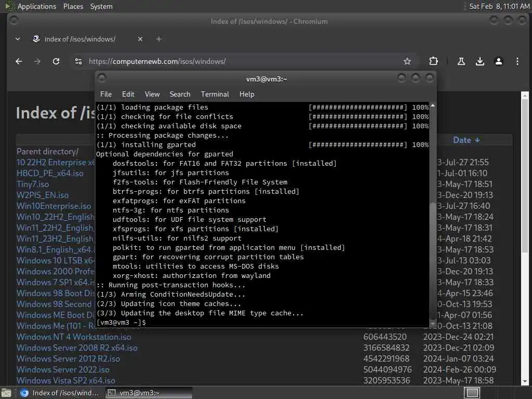Bookmark this page with the star icon
The image size is (532, 399).
[x=407, y=61]
